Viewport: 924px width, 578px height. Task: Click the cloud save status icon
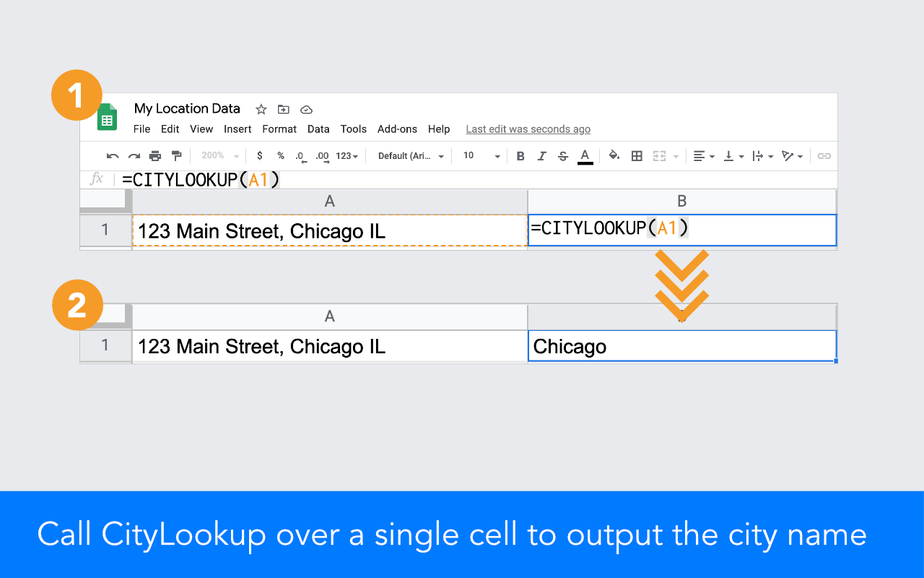pyautogui.click(x=306, y=109)
